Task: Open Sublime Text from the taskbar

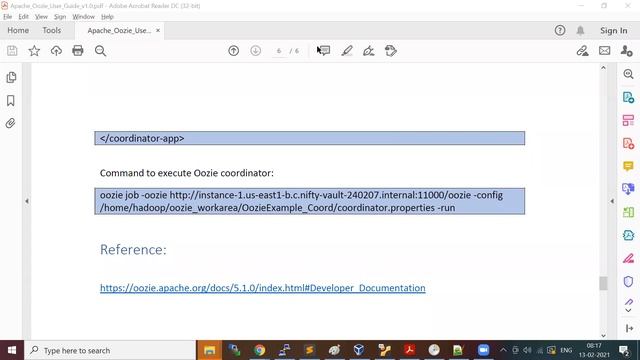Action: pyautogui.click(x=309, y=350)
